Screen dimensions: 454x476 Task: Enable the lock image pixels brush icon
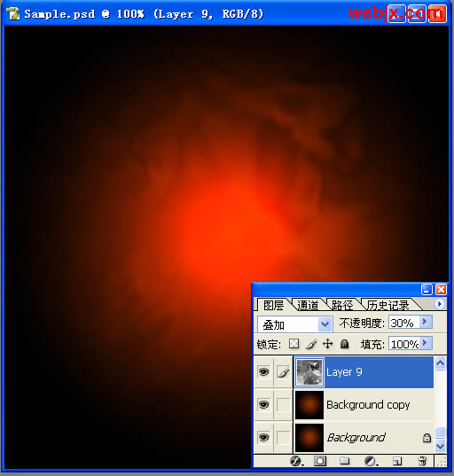[x=311, y=344]
